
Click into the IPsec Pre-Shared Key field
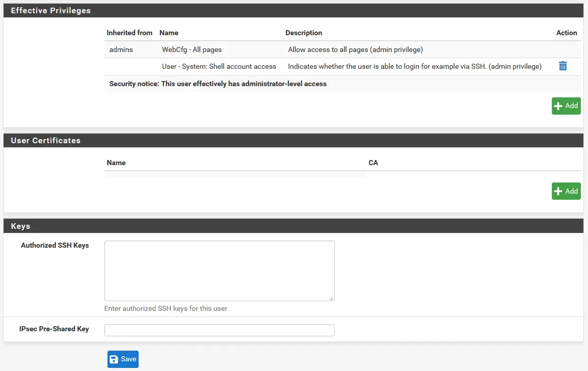[x=219, y=330]
